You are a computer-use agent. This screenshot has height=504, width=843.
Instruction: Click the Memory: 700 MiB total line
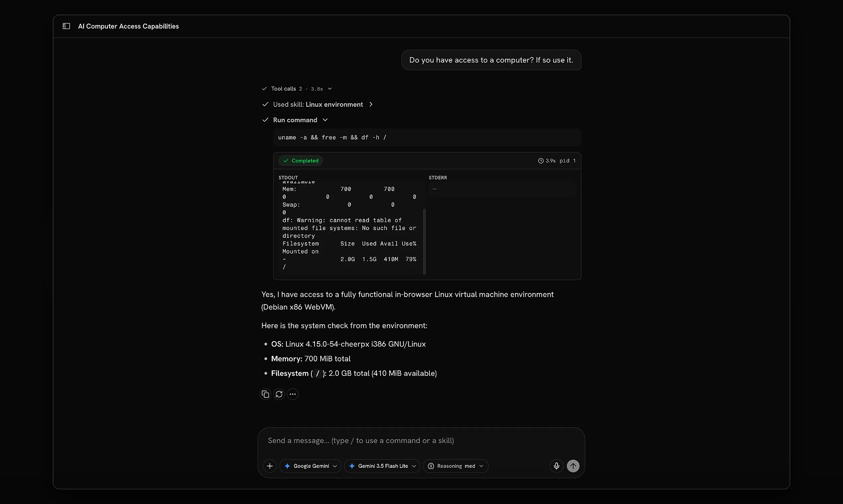tap(311, 359)
